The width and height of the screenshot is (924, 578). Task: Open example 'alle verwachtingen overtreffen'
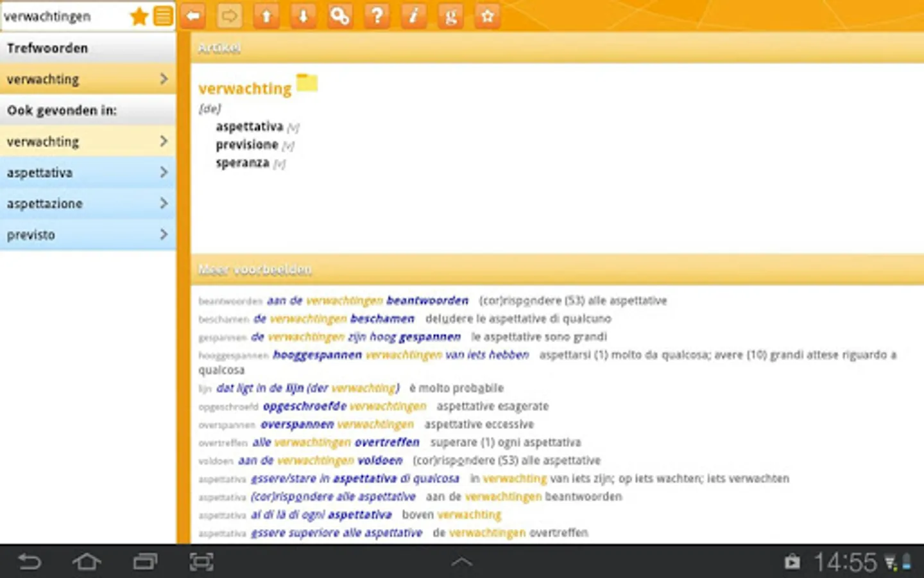pos(336,442)
